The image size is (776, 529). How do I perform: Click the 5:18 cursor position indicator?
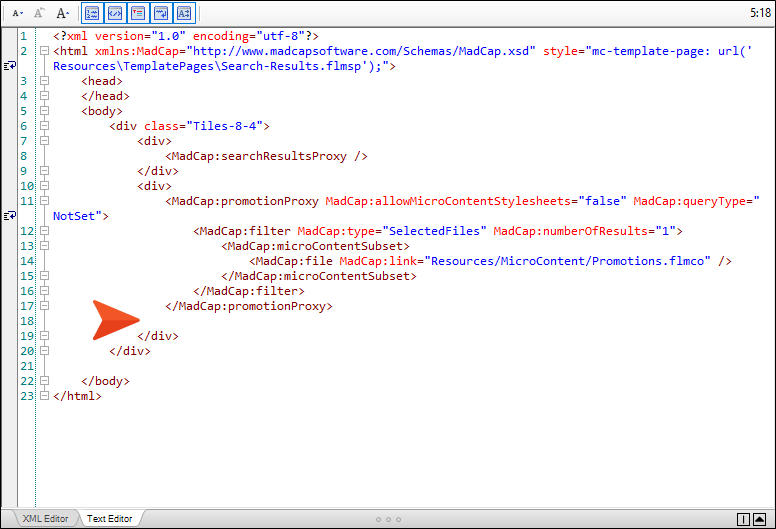click(760, 13)
